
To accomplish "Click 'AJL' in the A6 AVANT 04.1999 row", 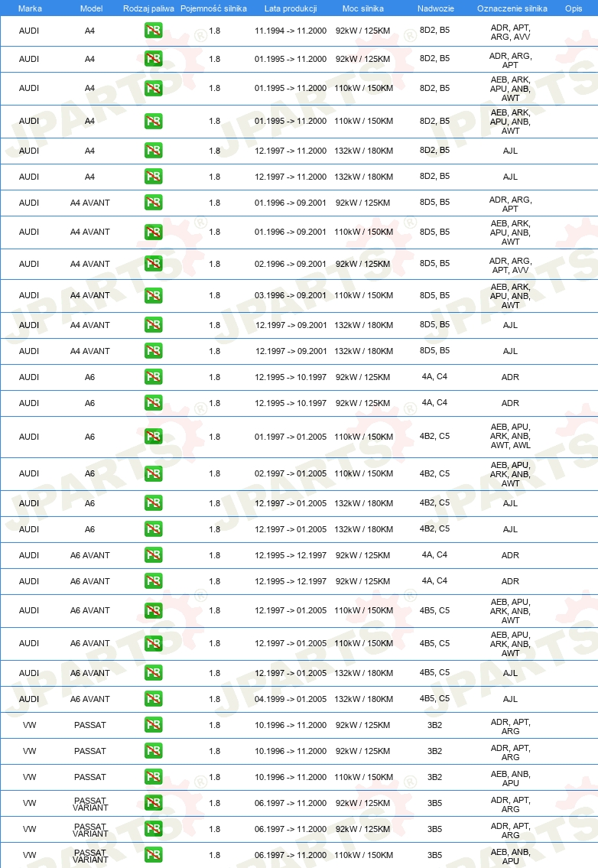I will coord(511,699).
